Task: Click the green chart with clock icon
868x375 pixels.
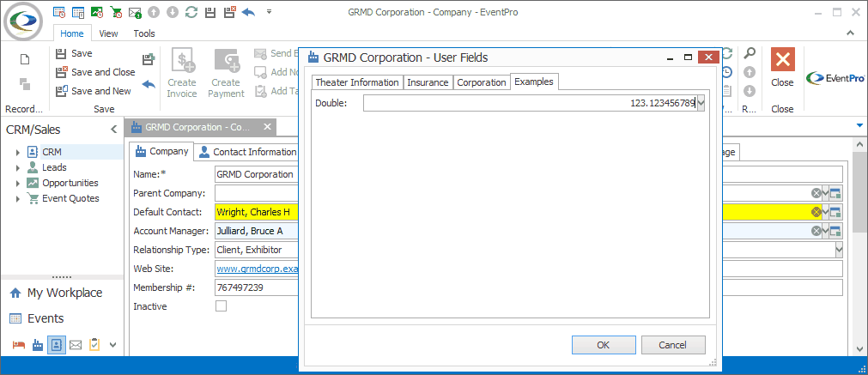Action: click(97, 12)
